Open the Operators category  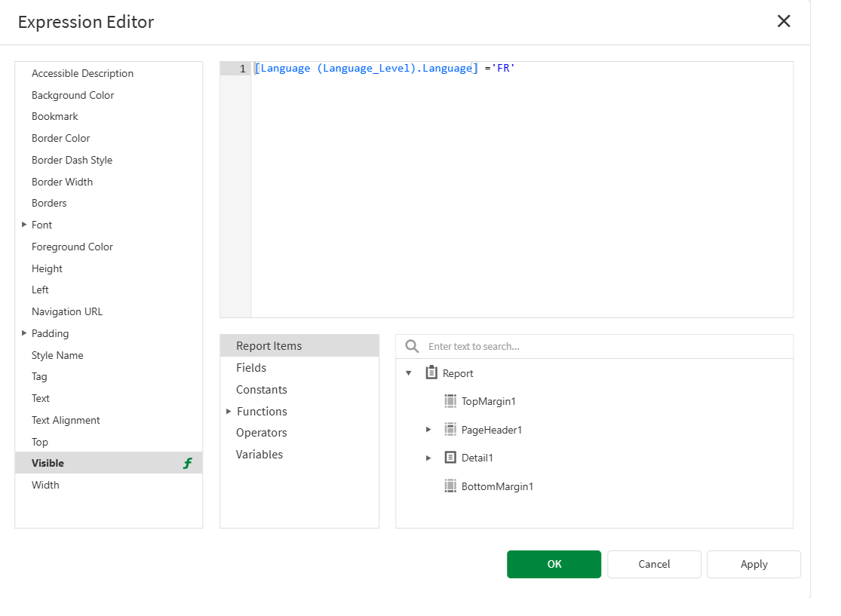tap(262, 433)
